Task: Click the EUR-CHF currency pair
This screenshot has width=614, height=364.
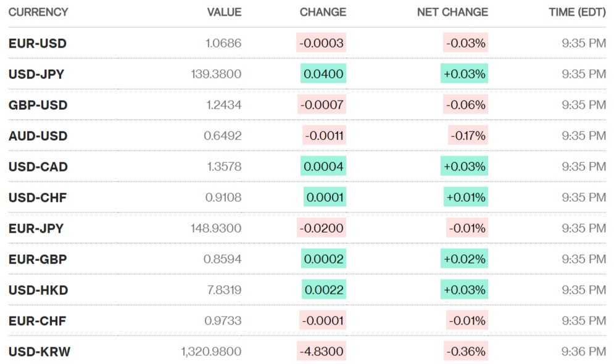Action: (37, 321)
